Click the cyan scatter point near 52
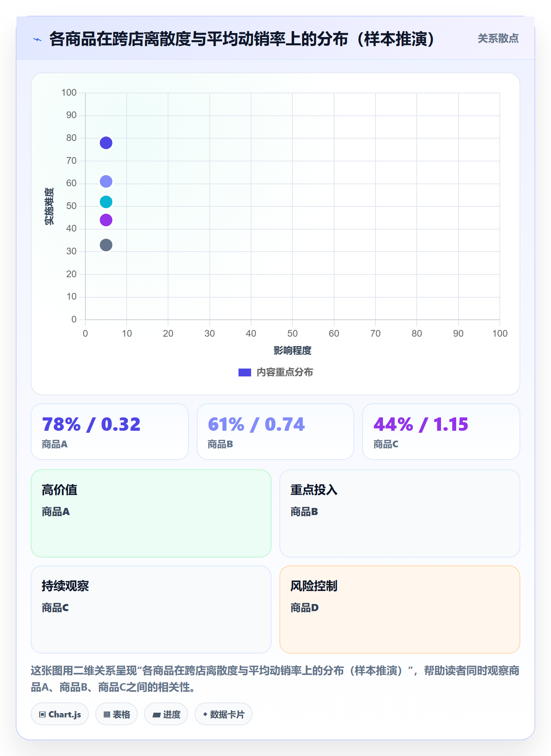Screen dimensions: 551x756 (106, 202)
